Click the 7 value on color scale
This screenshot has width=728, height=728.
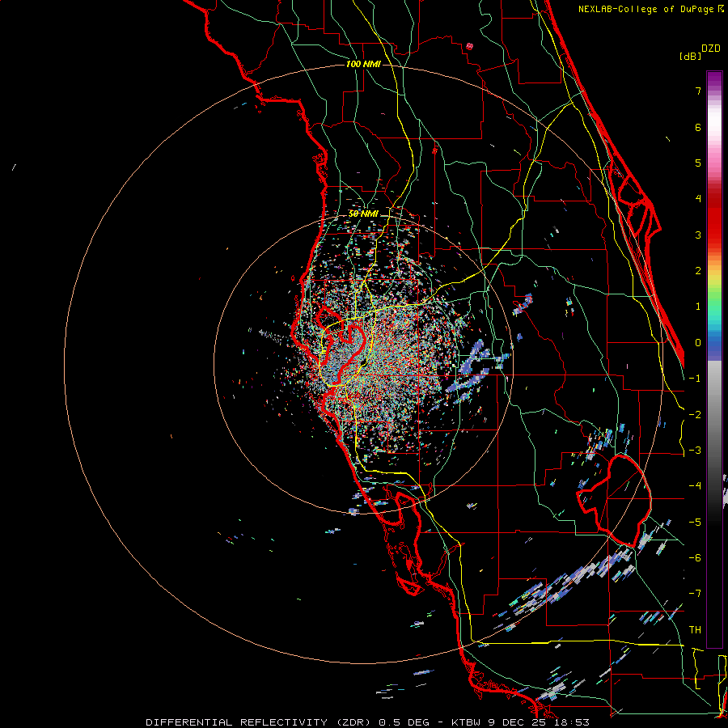tap(698, 91)
